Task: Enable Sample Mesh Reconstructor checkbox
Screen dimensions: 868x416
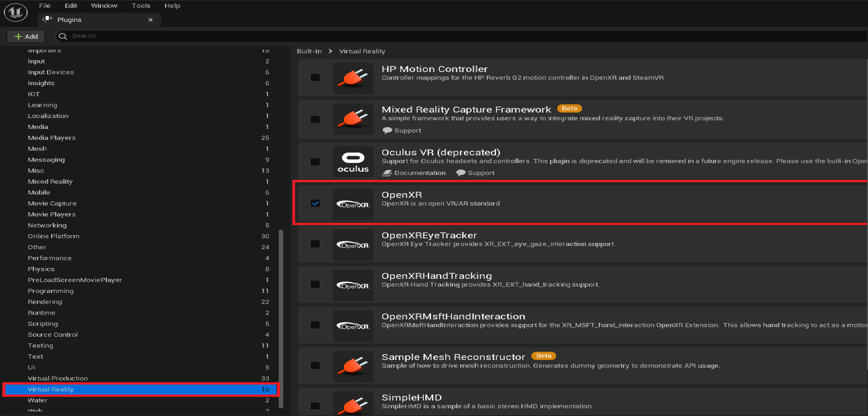Action: coord(315,365)
